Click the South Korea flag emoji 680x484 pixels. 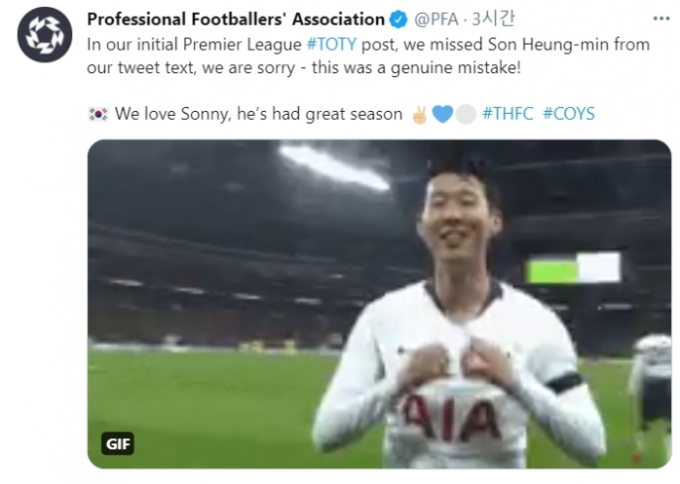point(98,114)
